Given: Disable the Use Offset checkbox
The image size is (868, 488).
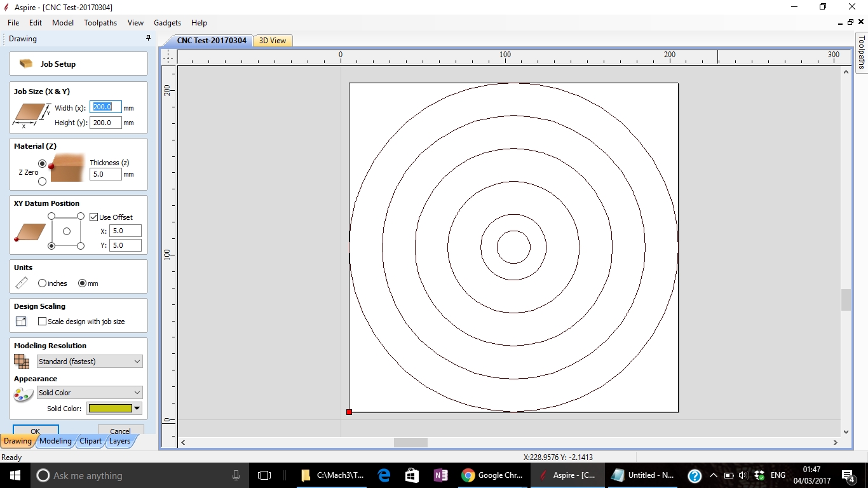Looking at the screenshot, I should pyautogui.click(x=94, y=217).
